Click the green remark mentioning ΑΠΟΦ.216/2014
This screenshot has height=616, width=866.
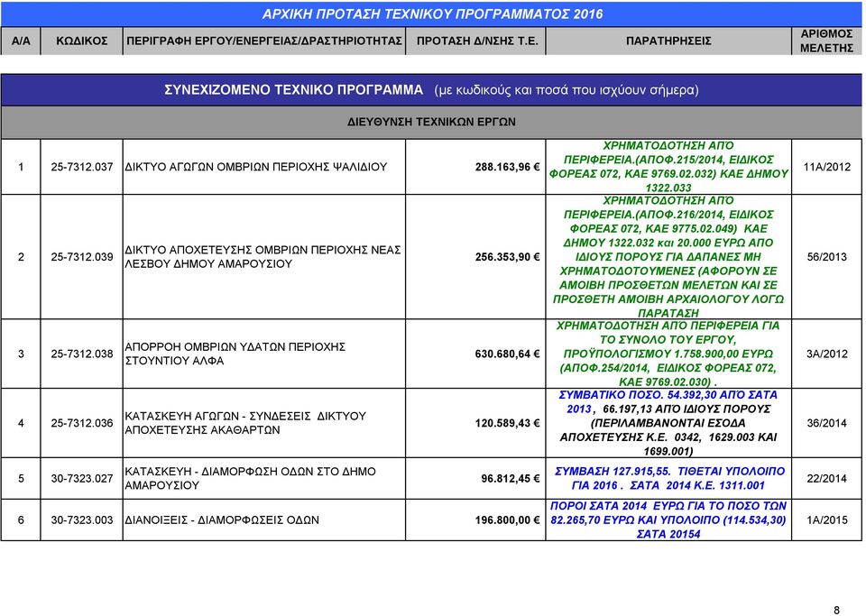(668, 257)
